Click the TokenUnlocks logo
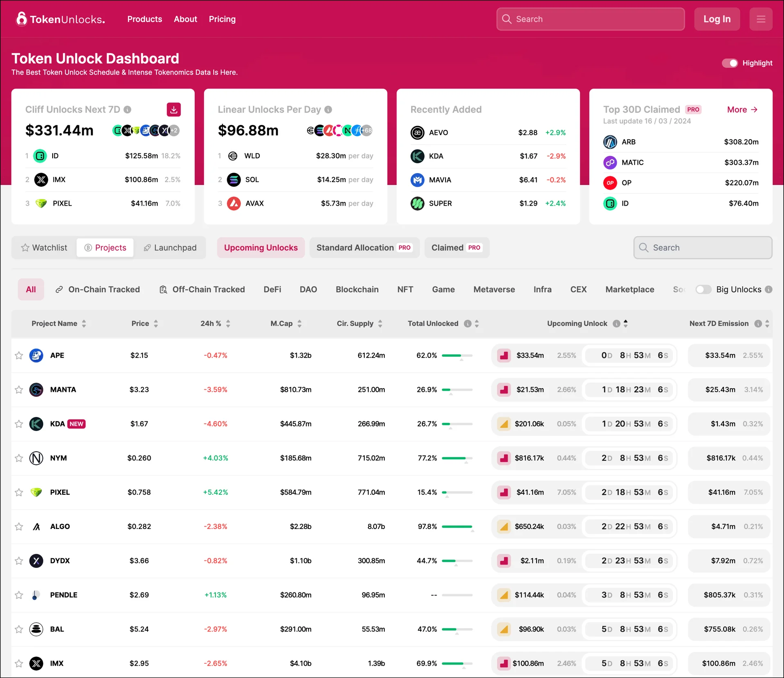The height and width of the screenshot is (678, 784). pos(60,19)
